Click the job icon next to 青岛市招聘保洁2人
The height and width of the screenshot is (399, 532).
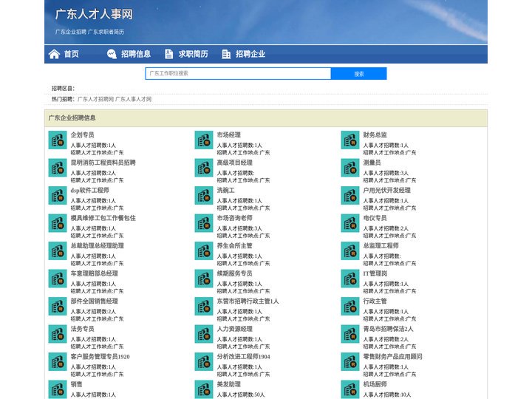tap(350, 334)
